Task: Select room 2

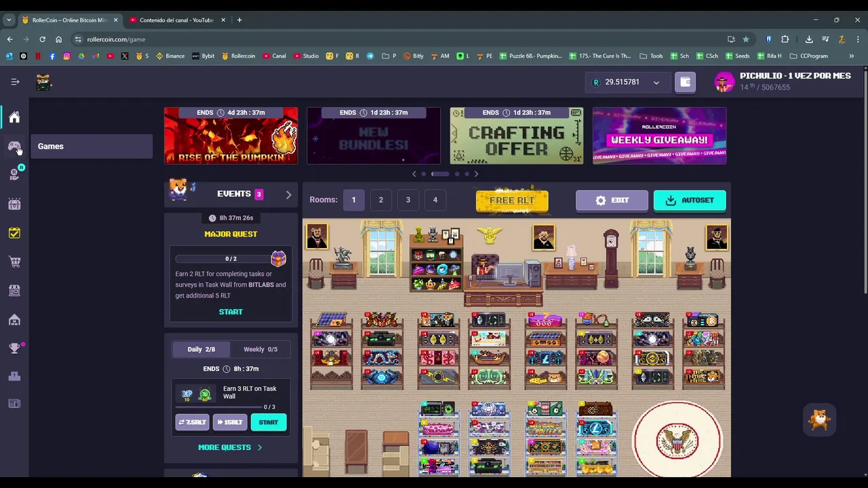Action: (380, 200)
